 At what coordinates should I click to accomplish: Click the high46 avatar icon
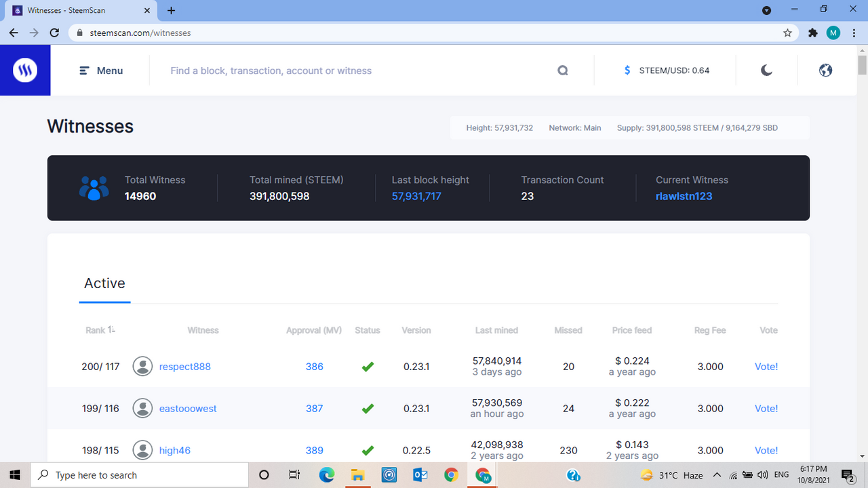tap(142, 450)
